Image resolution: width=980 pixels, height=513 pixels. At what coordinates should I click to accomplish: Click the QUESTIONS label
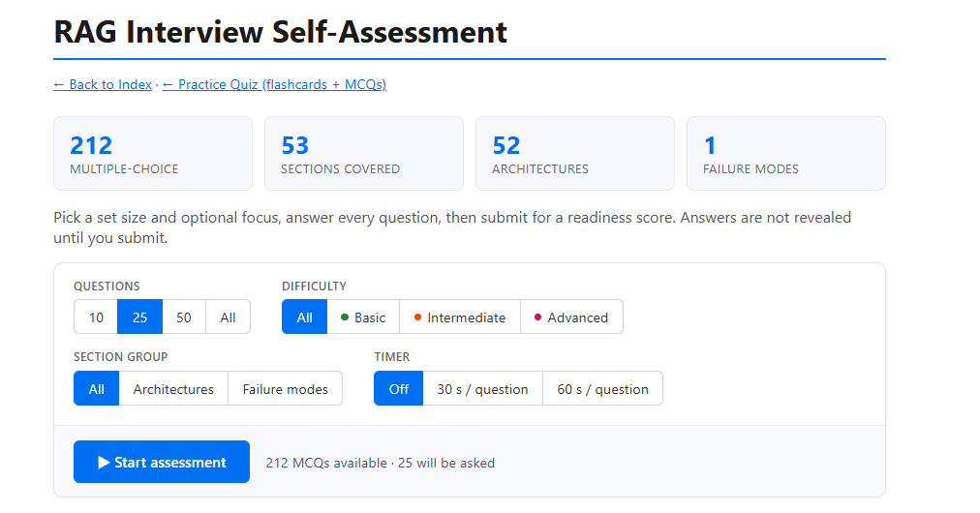coord(107,287)
